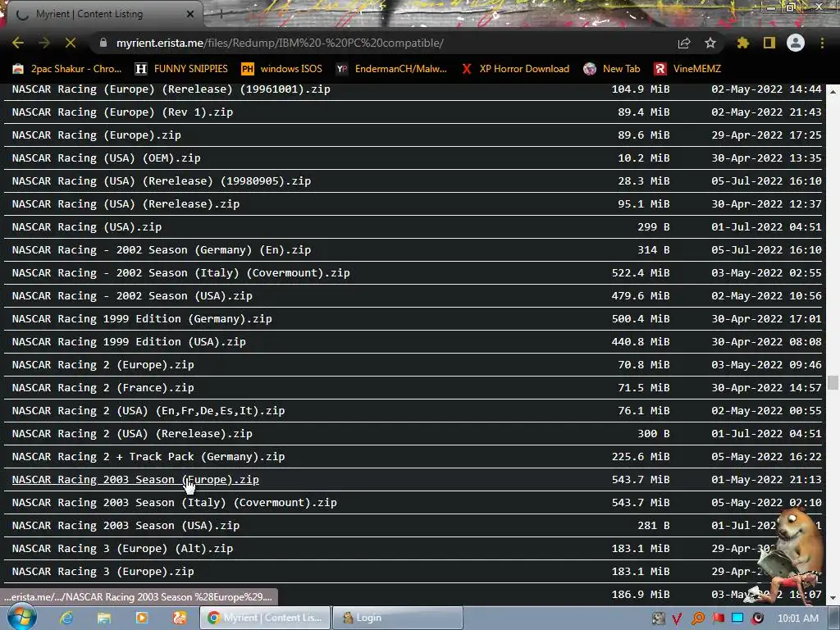Download NASCAR Racing 2 + Track Pack (Germany).zip
Viewport: 840px width, 630px height.
(148, 457)
